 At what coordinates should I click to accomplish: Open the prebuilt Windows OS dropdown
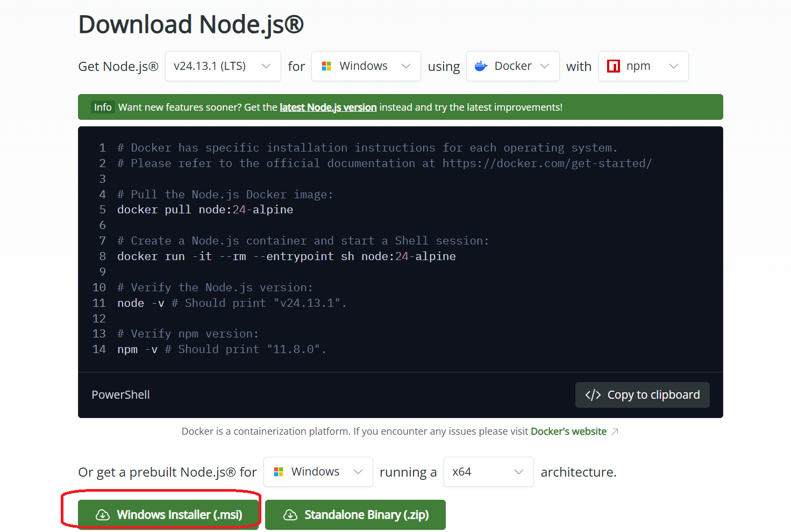(x=318, y=472)
